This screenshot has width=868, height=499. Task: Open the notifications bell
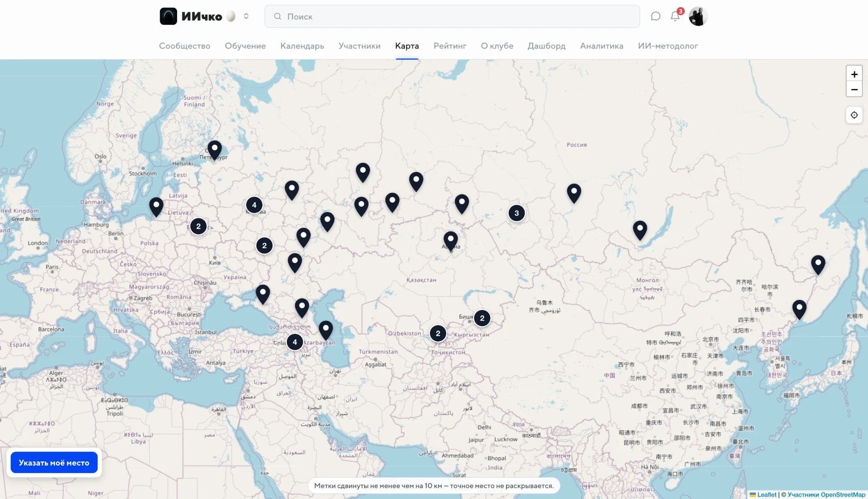coord(675,16)
